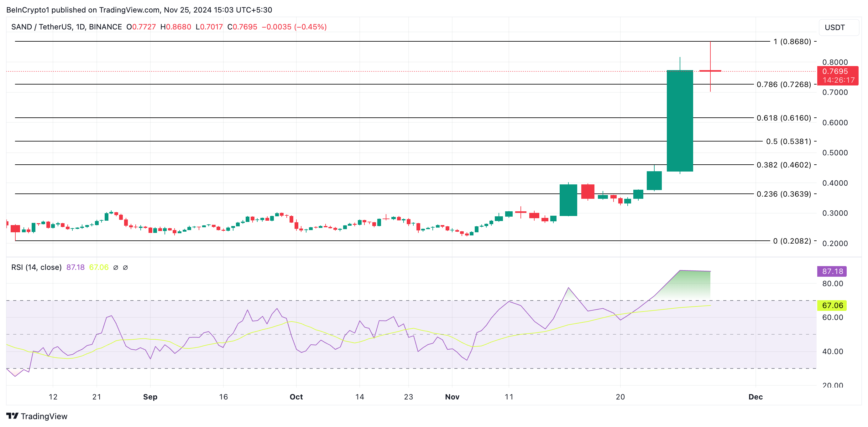Open the USDT currency selector
This screenshot has width=868, height=427.
838,27
